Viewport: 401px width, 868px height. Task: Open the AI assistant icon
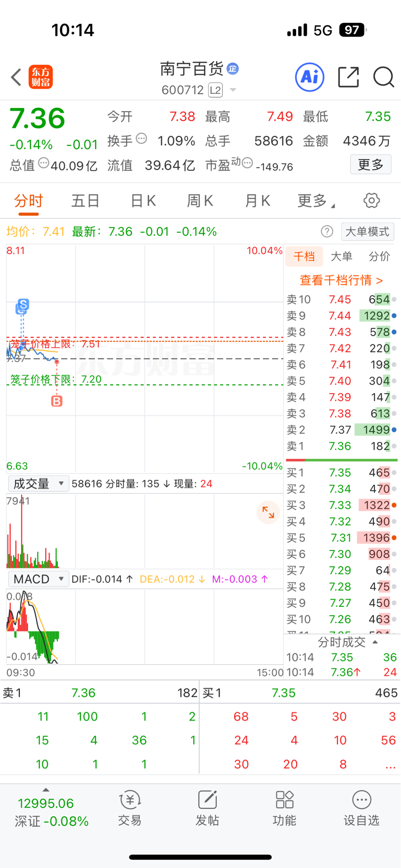point(310,77)
